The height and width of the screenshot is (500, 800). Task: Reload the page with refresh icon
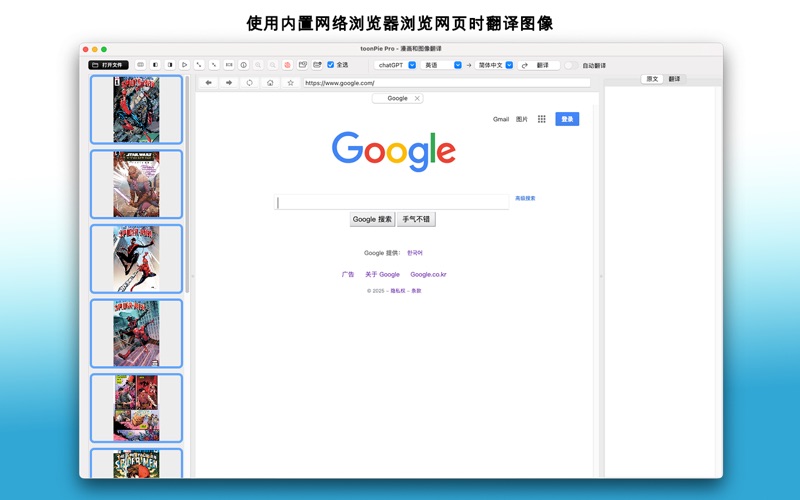tap(249, 83)
